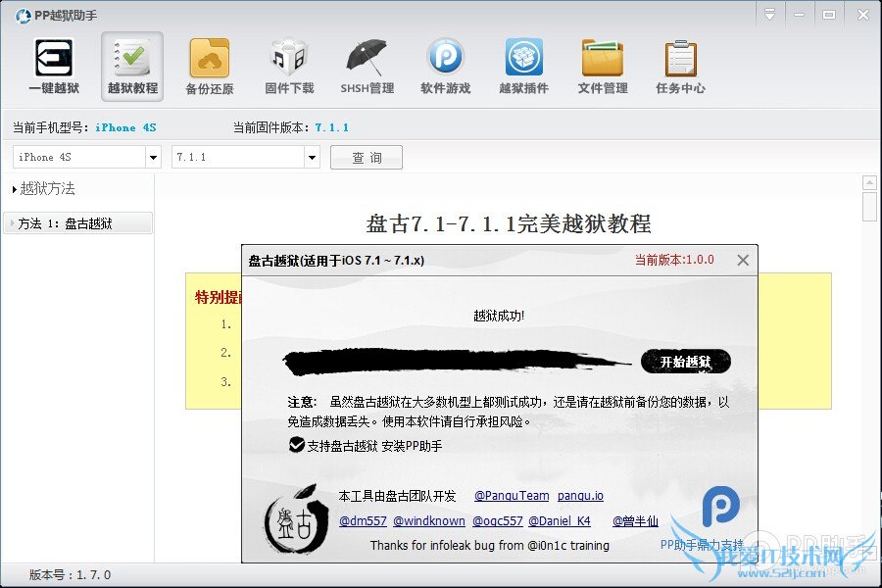
Task: Open the 任务中心 task center
Action: (x=680, y=66)
